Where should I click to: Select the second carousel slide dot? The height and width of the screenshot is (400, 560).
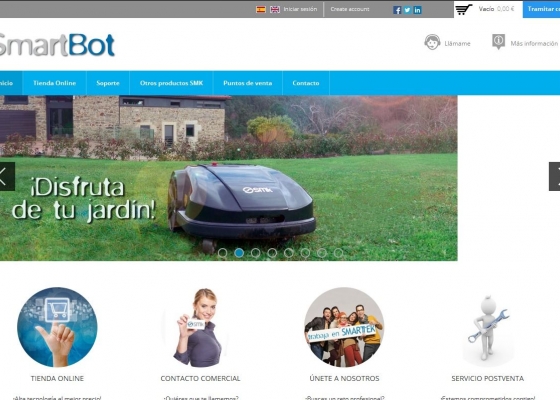pos(239,253)
